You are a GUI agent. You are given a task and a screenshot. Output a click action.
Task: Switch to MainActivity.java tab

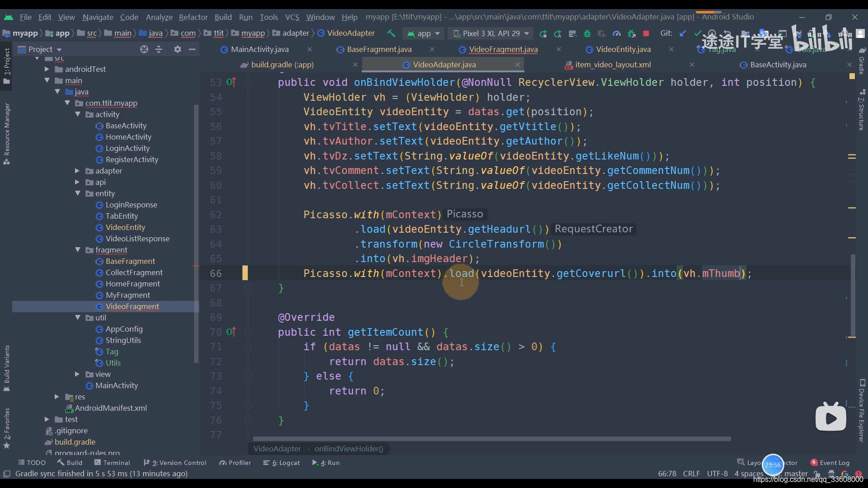tap(259, 49)
